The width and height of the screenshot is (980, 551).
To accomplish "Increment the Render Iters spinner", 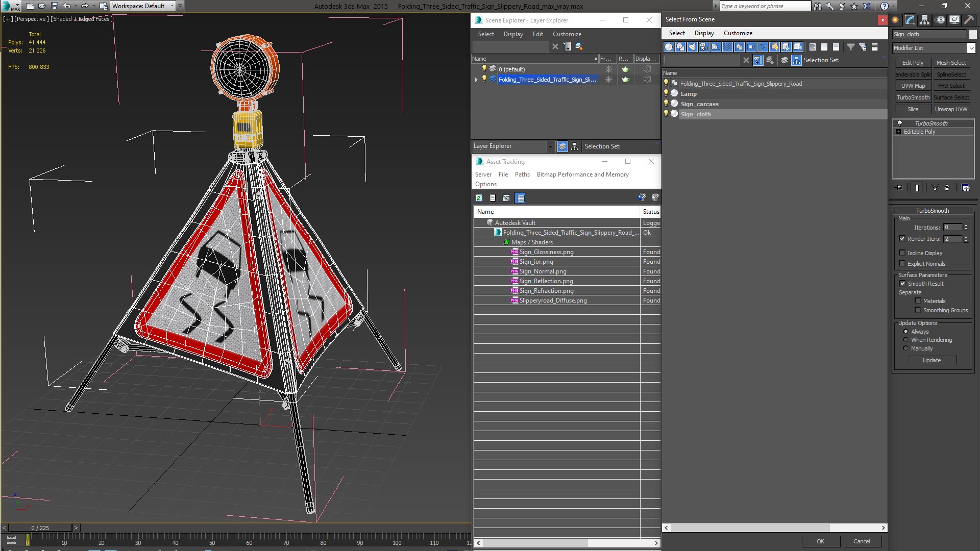I will [966, 237].
